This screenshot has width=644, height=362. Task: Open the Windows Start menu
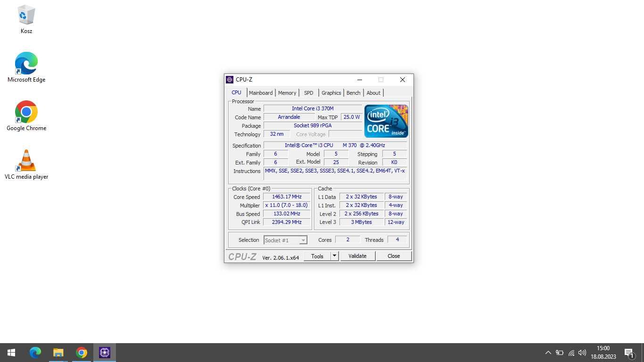[x=11, y=353]
